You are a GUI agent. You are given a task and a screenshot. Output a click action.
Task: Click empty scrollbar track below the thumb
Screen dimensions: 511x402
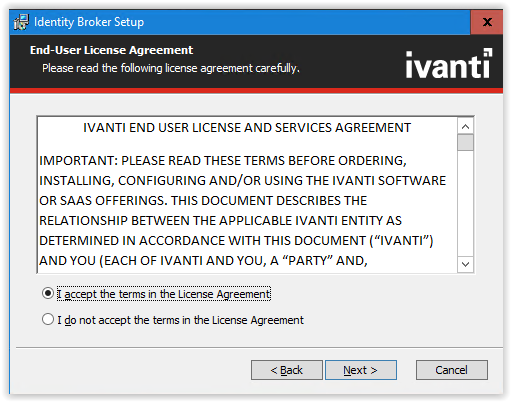coord(465,203)
